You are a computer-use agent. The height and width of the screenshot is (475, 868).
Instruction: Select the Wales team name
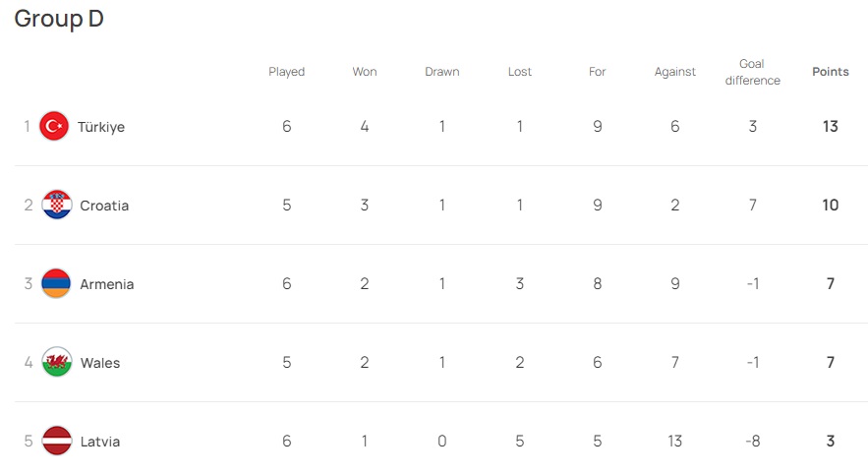[x=100, y=363]
